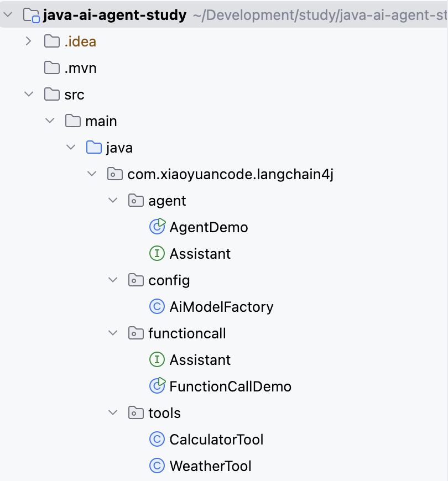Click the src folder icon
Image resolution: width=448 pixels, height=481 pixels.
[x=52, y=94]
